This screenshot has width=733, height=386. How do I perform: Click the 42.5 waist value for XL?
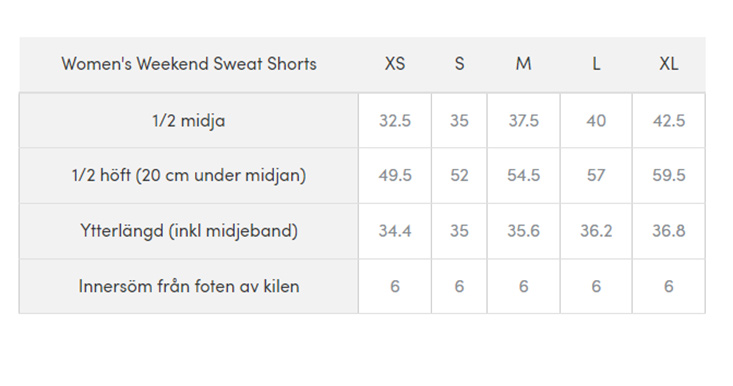point(668,121)
